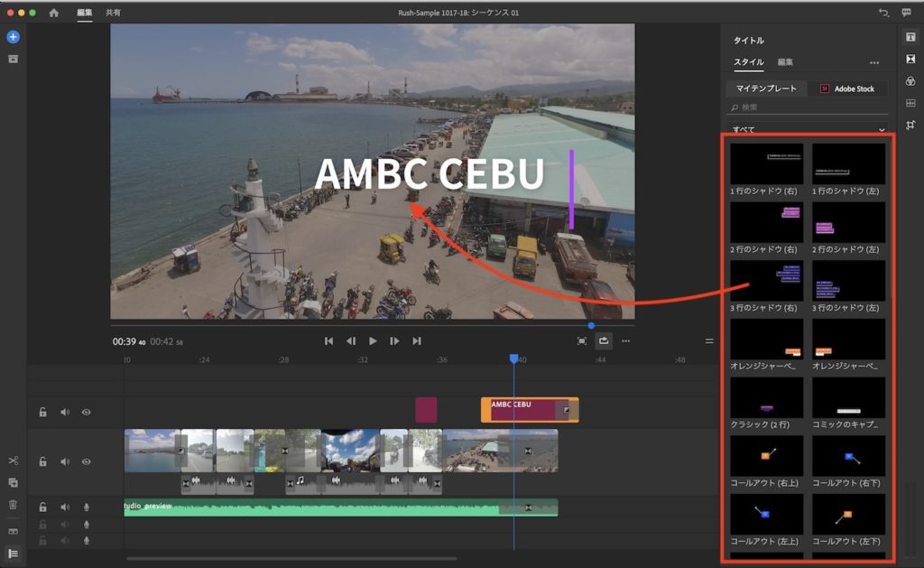Click the trash delete icon
Viewport: 924px width, 568px height.
(13, 505)
